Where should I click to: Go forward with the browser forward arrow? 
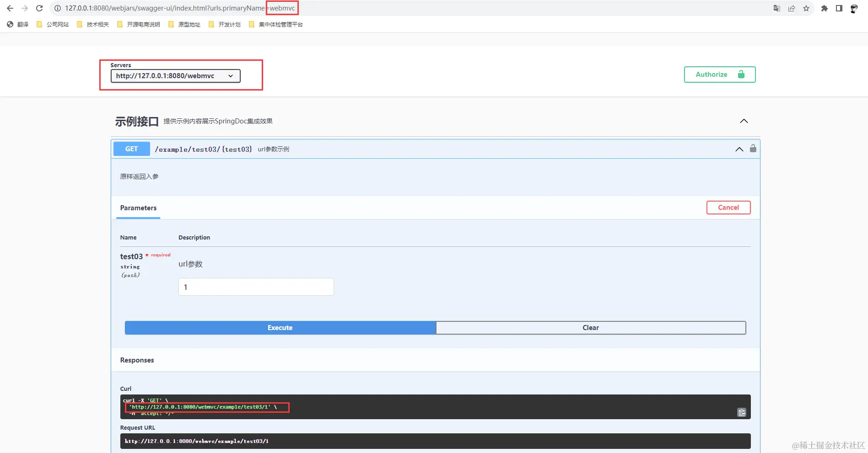[x=25, y=8]
